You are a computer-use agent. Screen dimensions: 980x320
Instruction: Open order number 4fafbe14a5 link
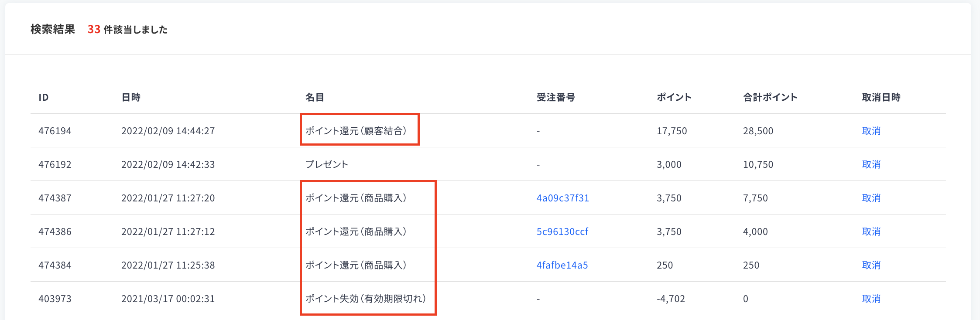562,265
